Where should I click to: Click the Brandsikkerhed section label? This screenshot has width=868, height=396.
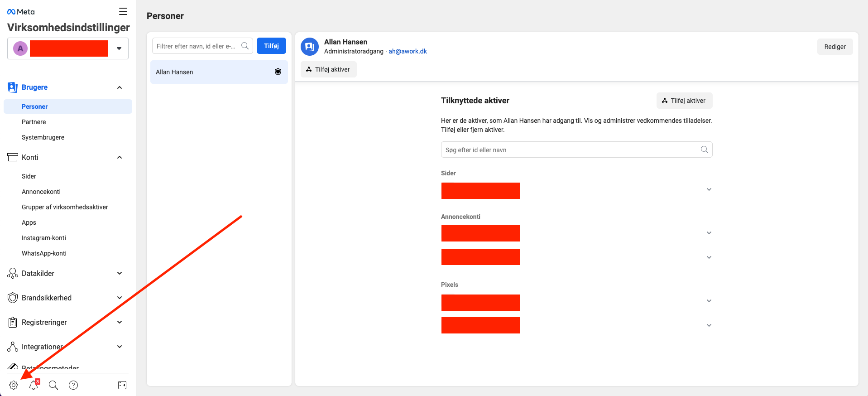coord(47,298)
